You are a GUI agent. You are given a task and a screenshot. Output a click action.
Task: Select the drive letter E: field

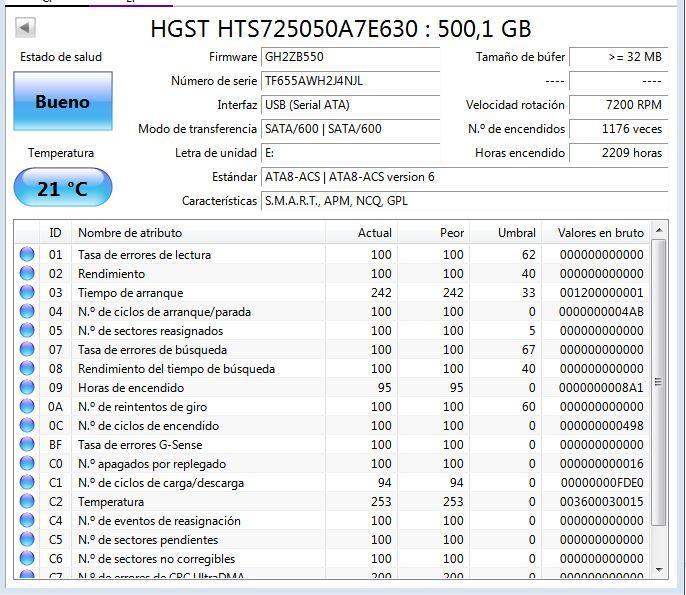pos(350,153)
